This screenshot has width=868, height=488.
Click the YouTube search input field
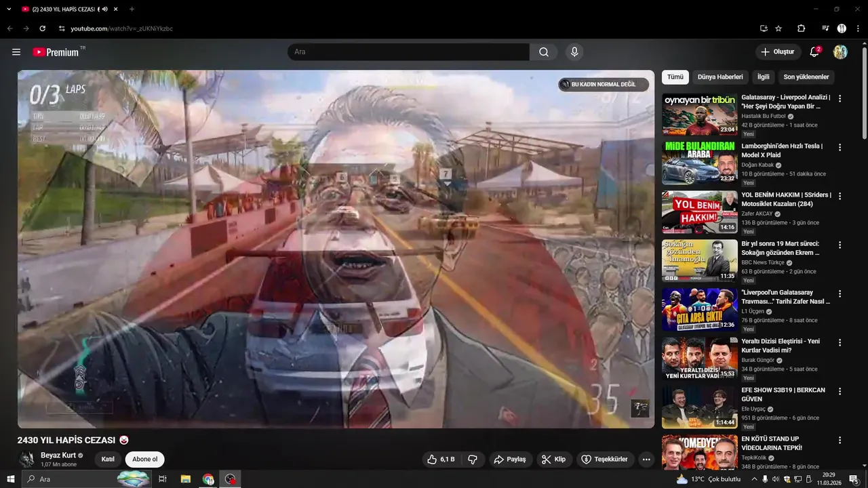tap(408, 52)
